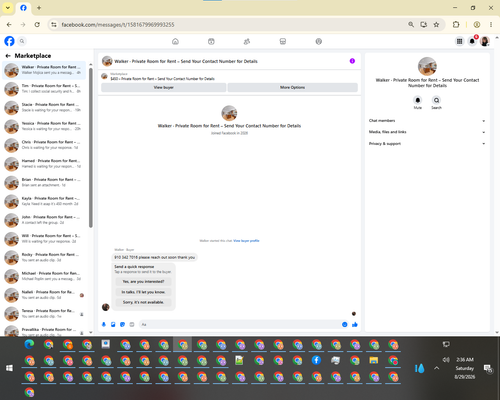The height and width of the screenshot is (400, 500).
Task: Expand the Privacy & support section
Action: [427, 144]
